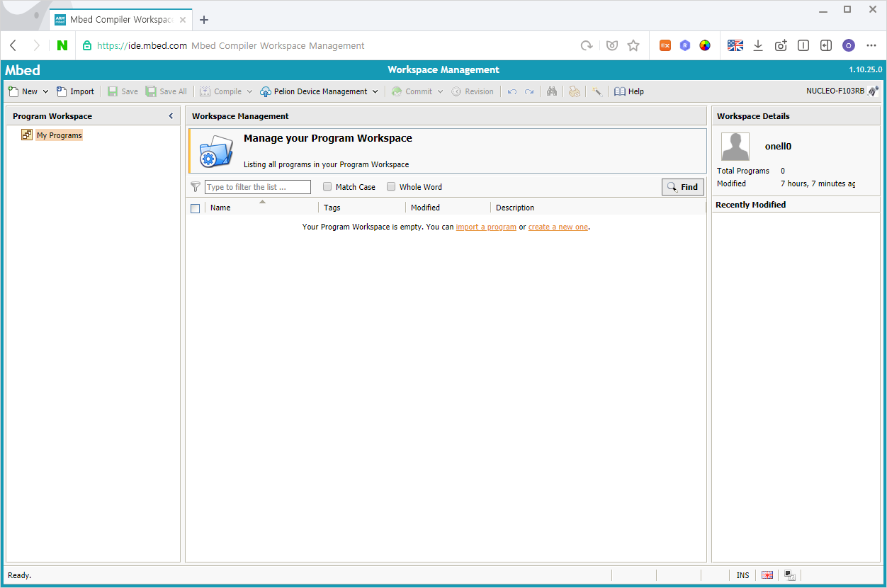Open Pelion Device Management menu
The height and width of the screenshot is (588, 887).
coord(314,91)
